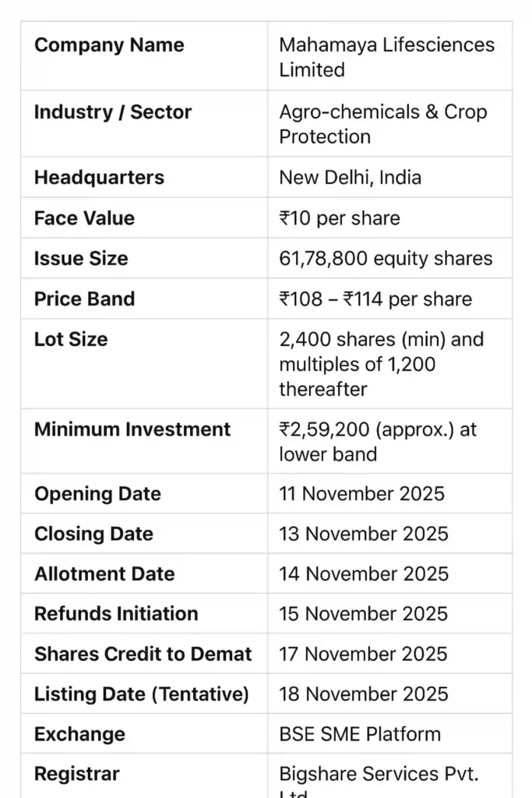The height and width of the screenshot is (798, 532).
Task: Select the New Delhi, India value
Action: point(350,178)
